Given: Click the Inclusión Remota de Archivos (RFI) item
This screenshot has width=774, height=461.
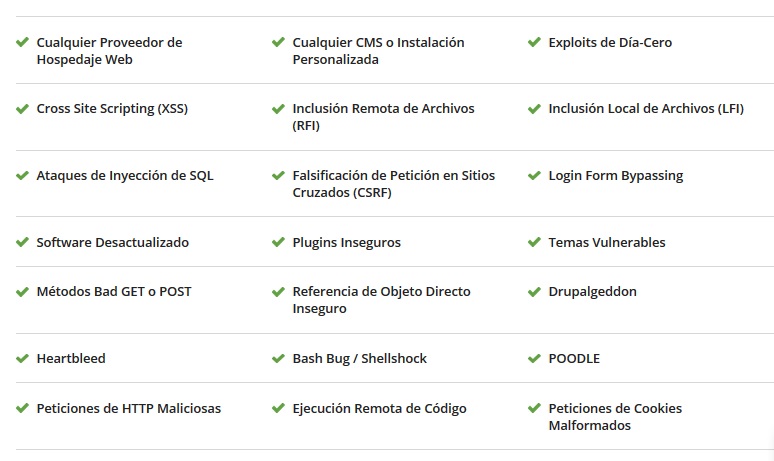Looking at the screenshot, I should coord(384,117).
